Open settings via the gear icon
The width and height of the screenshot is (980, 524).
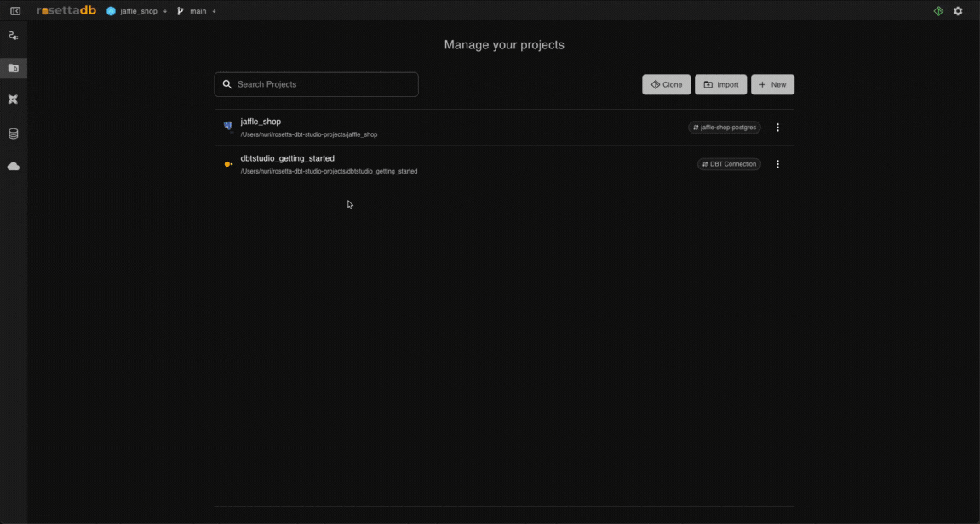click(x=958, y=11)
